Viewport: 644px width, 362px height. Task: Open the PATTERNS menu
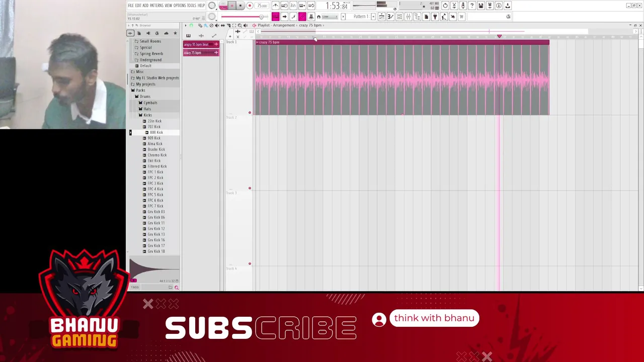click(156, 6)
